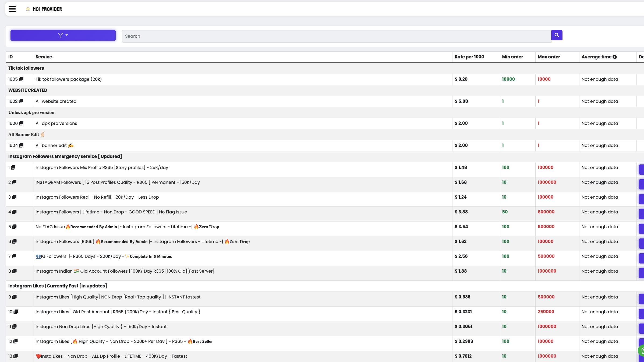Copy the ID of service 13

[x=16, y=356]
